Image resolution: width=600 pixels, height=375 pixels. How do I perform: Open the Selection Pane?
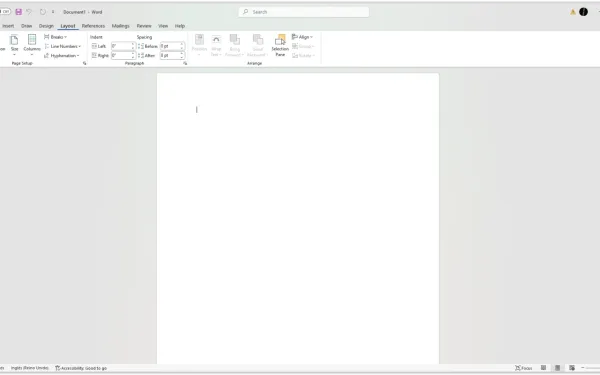pos(280,45)
